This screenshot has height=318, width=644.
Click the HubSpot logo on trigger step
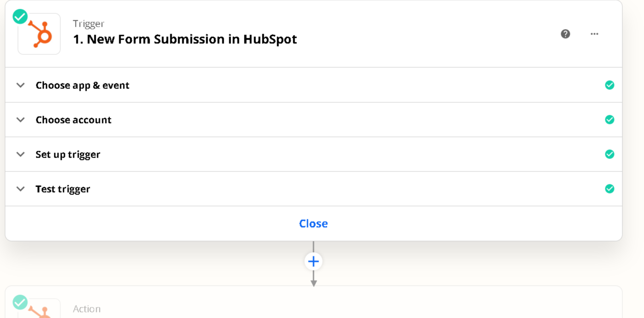40,34
